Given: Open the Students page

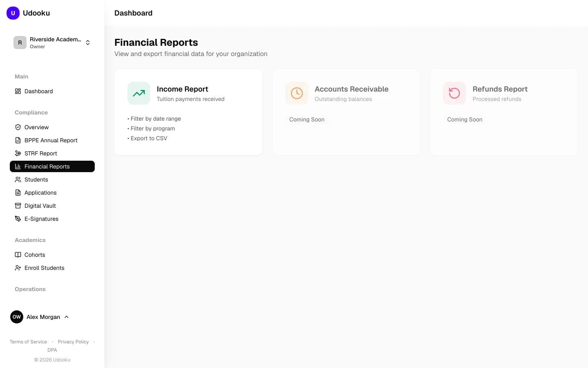Looking at the screenshot, I should coord(52,180).
